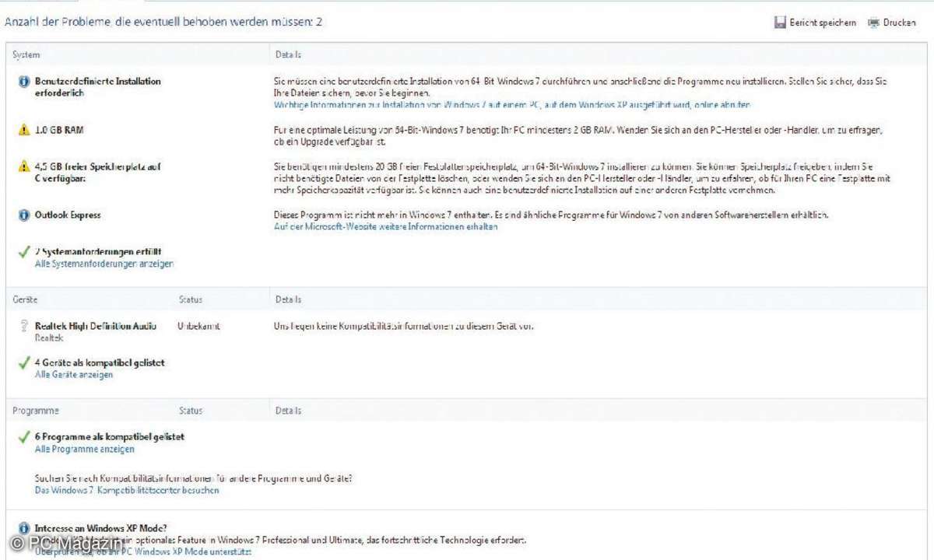Select the 7 Systemanforderungen erfüllt text
The height and width of the screenshot is (560, 934).
point(98,251)
